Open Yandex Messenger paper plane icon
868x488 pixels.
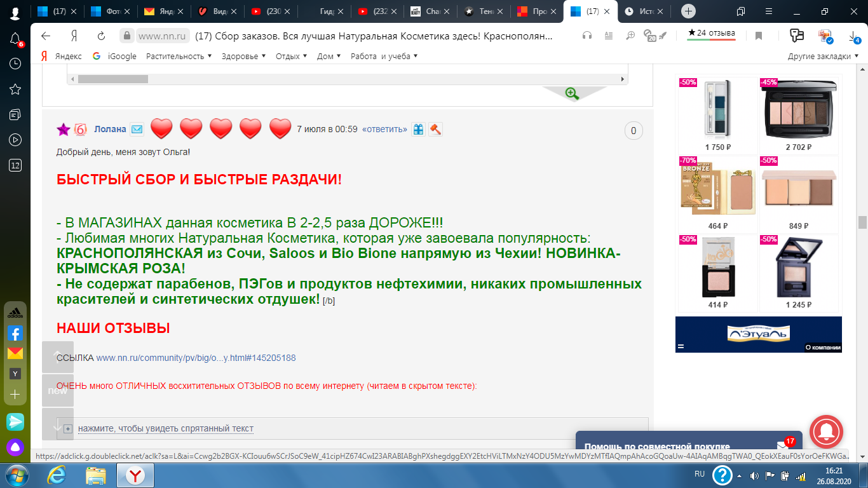point(15,421)
